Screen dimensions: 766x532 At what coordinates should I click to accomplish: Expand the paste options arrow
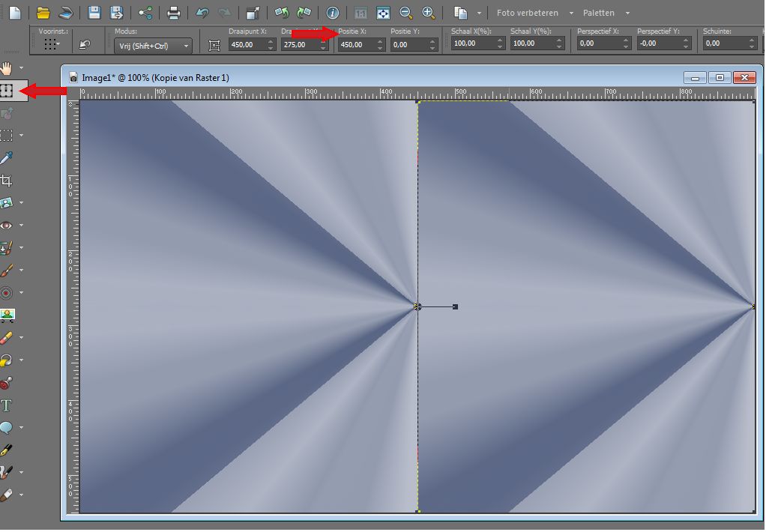[479, 13]
